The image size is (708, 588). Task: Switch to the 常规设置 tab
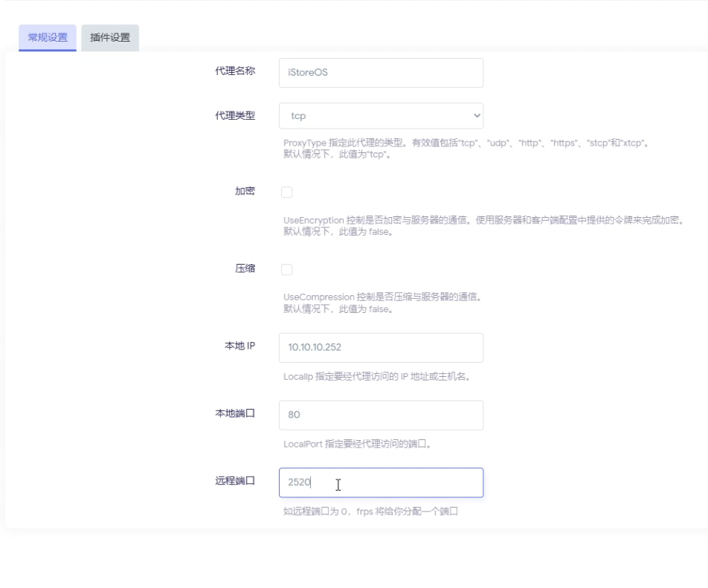(x=48, y=38)
